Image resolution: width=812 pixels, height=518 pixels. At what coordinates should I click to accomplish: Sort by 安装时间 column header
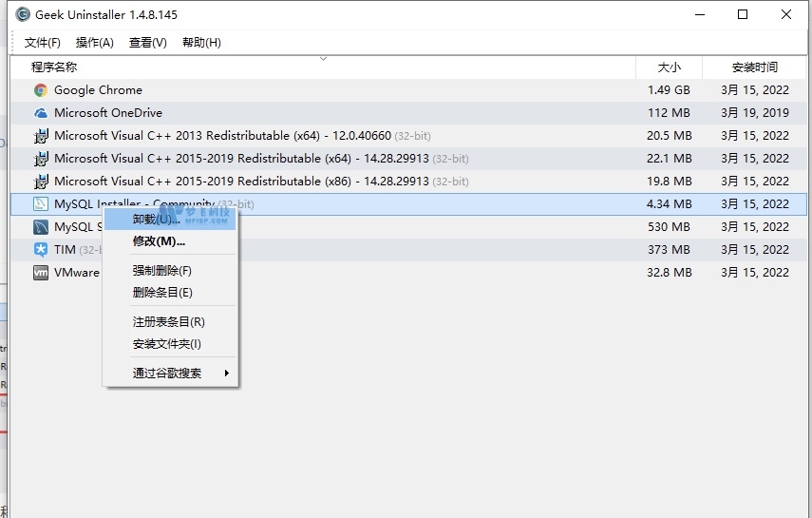tap(754, 67)
